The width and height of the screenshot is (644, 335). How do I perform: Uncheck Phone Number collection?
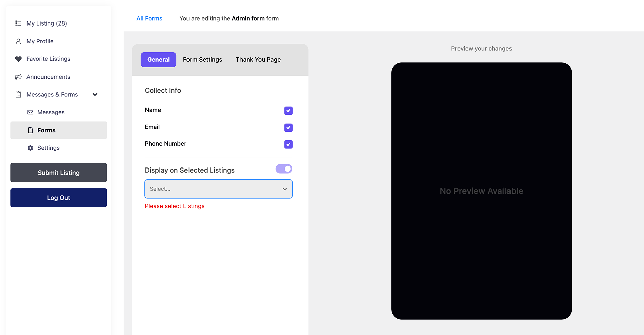tap(288, 144)
